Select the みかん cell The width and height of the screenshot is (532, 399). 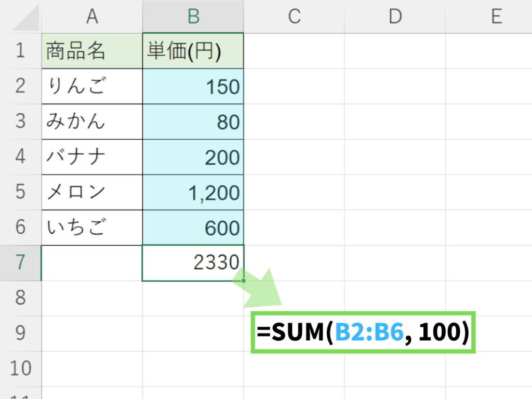pyautogui.click(x=92, y=122)
